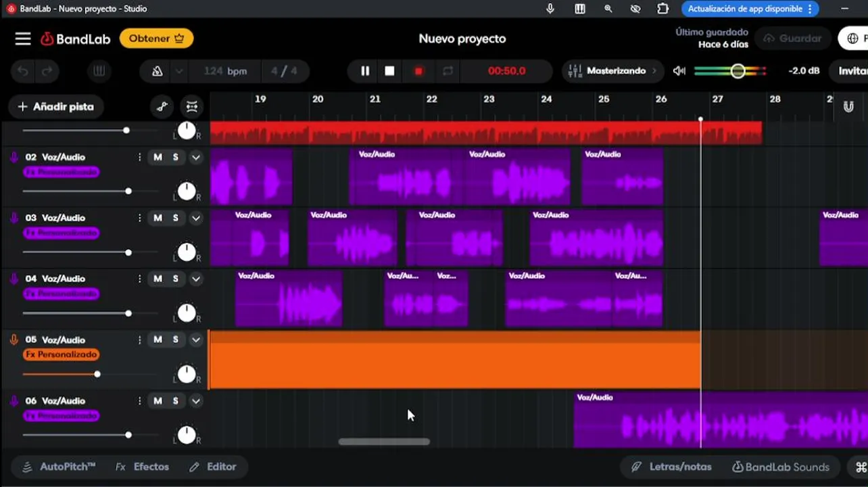This screenshot has width=868, height=487.
Task: Mute track 04 Voz/Audio
Action: click(x=158, y=279)
